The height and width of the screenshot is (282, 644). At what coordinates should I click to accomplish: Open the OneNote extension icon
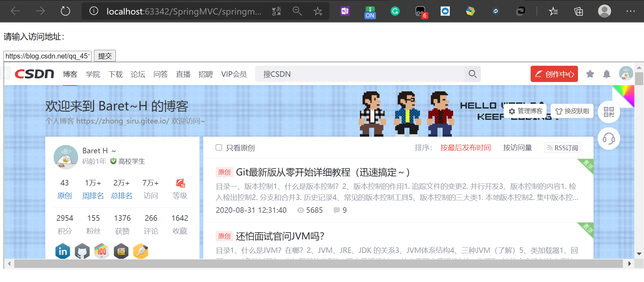tap(345, 11)
